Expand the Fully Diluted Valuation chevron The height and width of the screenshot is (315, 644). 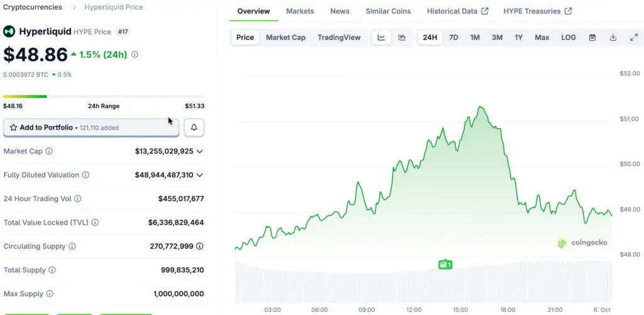coord(200,175)
